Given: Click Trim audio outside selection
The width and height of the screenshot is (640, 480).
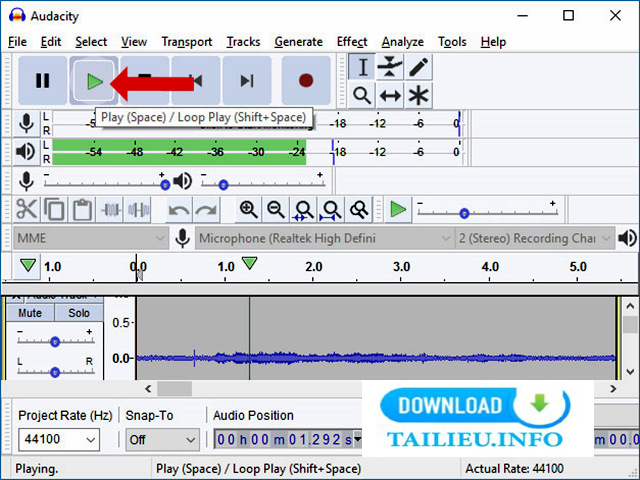Looking at the screenshot, I should (x=110, y=210).
